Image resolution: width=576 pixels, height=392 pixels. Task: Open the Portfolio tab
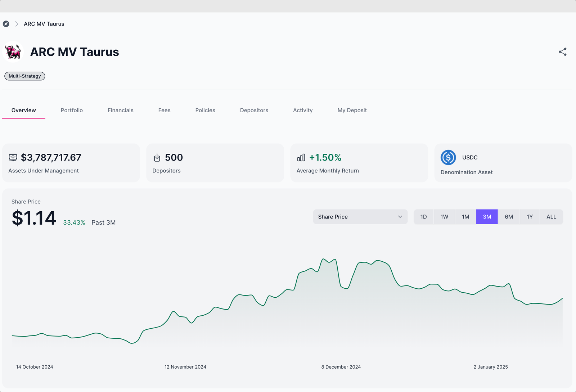tap(72, 110)
